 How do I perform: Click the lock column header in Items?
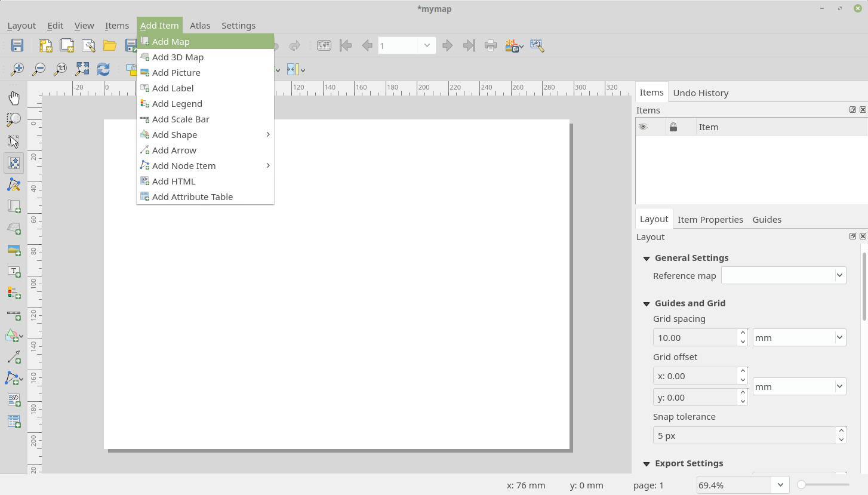[x=673, y=127]
